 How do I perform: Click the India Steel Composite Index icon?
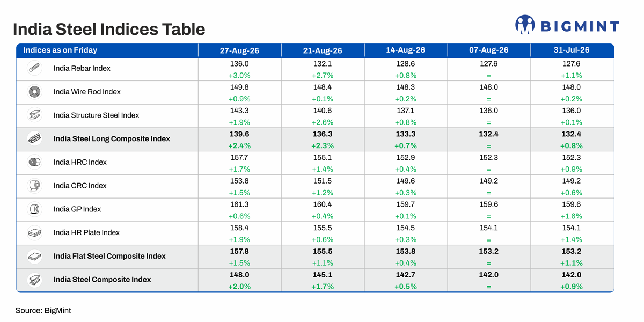[x=35, y=280]
